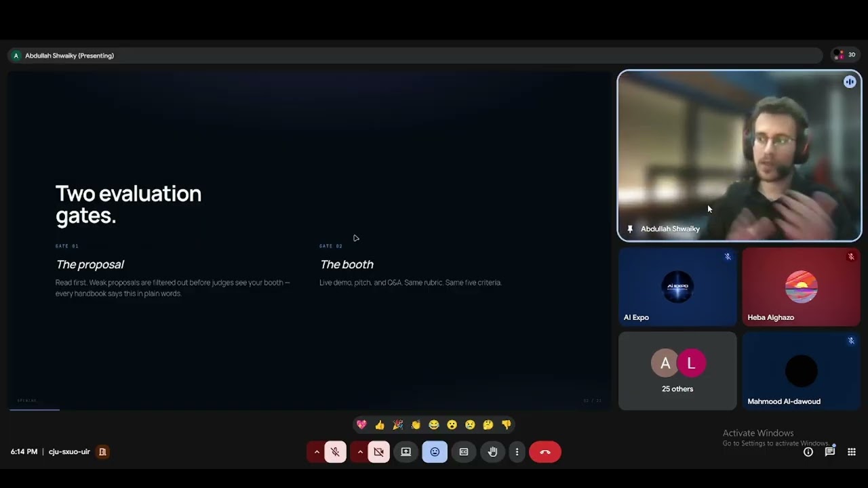Click the "Activate Windows" notice text
Screen dimensions: 868x488
758,433
